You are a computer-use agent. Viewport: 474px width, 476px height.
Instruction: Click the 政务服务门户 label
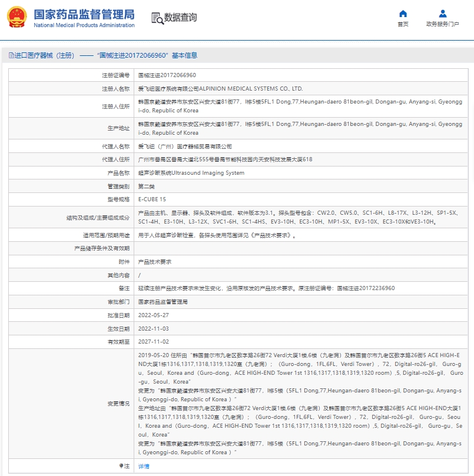click(x=442, y=24)
